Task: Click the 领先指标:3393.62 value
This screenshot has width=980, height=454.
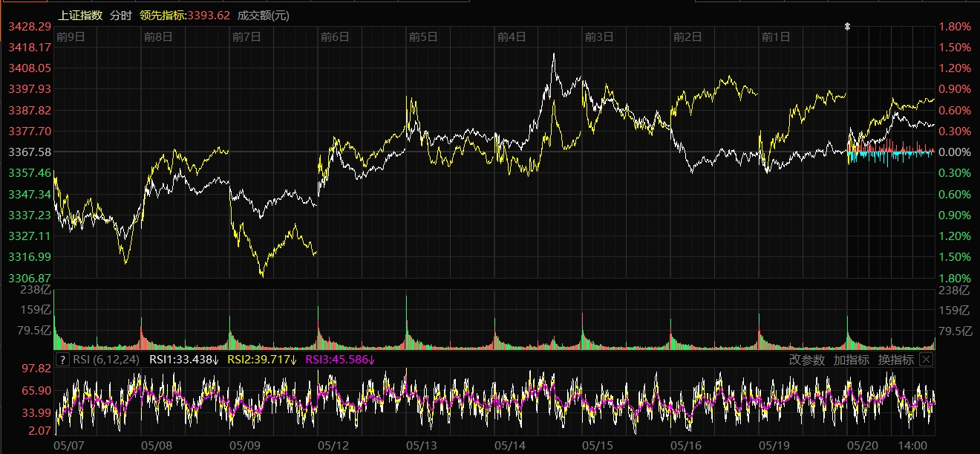Action: (185, 15)
